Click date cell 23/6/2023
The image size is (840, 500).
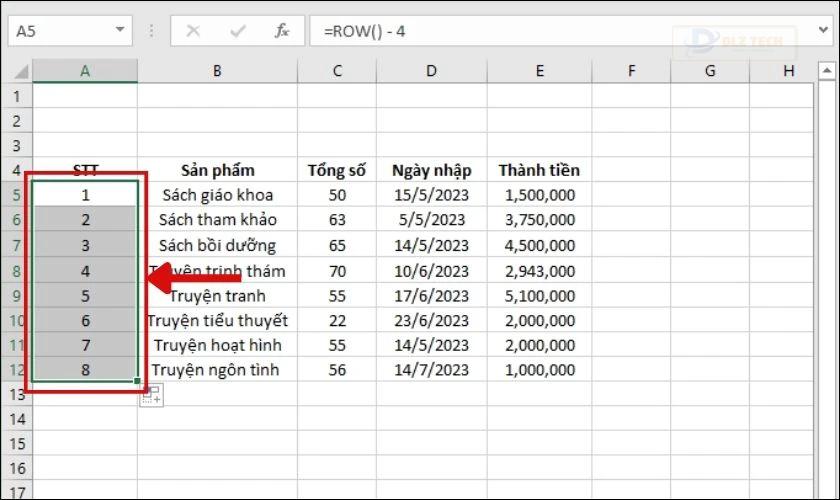(x=432, y=320)
